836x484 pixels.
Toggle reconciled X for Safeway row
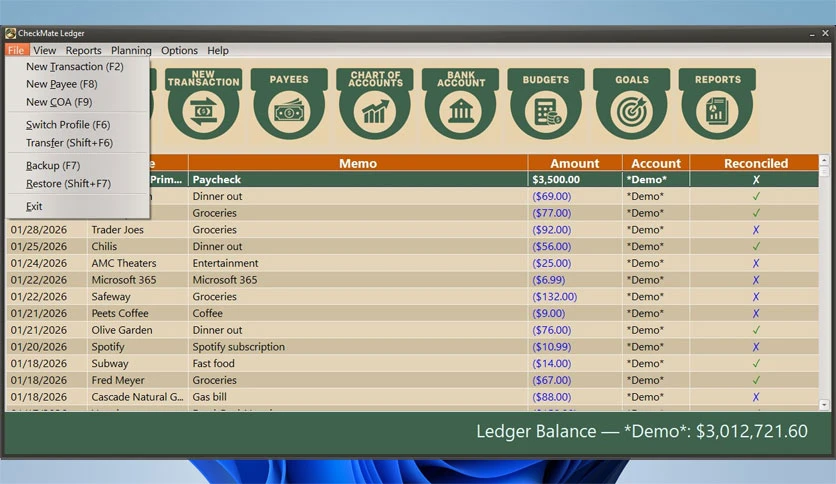point(755,296)
